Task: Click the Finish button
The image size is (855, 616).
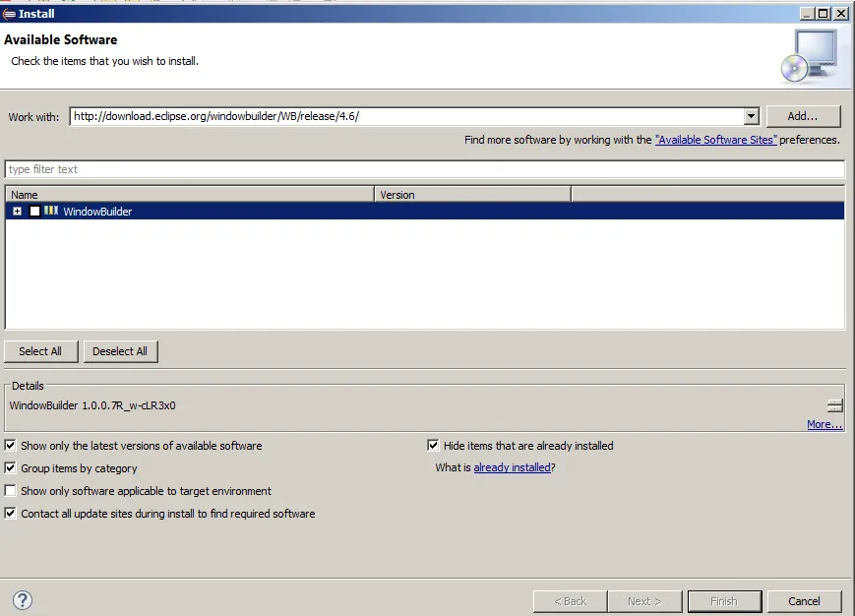Action: coord(724,601)
